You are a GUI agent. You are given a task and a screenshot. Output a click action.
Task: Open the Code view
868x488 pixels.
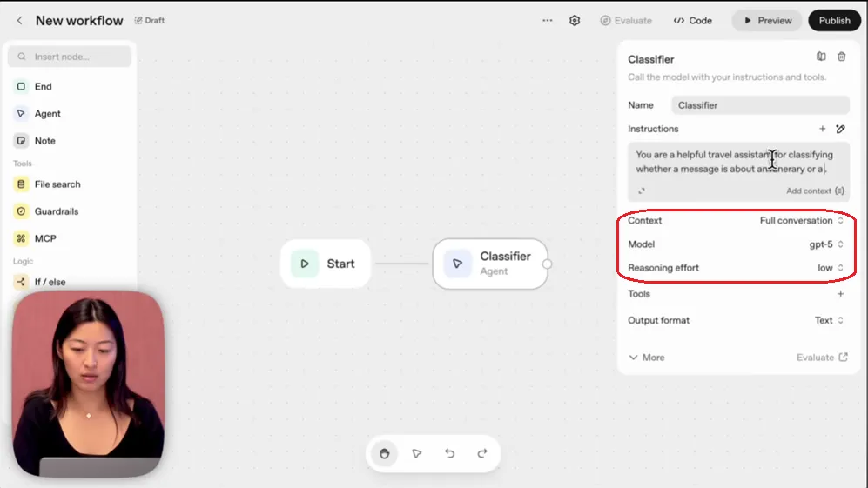pyautogui.click(x=692, y=21)
